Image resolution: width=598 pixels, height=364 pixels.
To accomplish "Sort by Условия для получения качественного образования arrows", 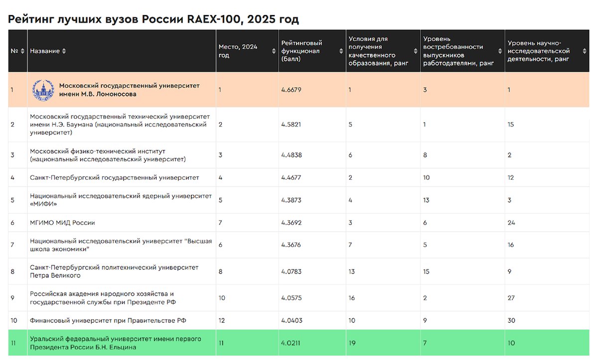I will [415, 51].
